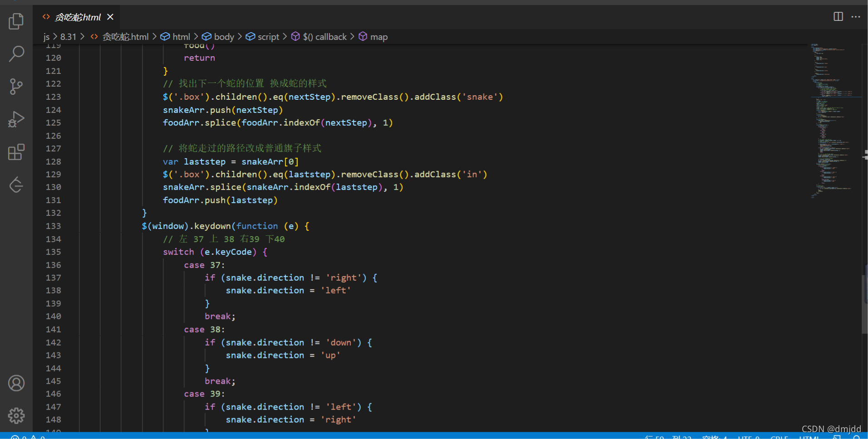Click the 'break;' statement on line 145

pyautogui.click(x=220, y=381)
